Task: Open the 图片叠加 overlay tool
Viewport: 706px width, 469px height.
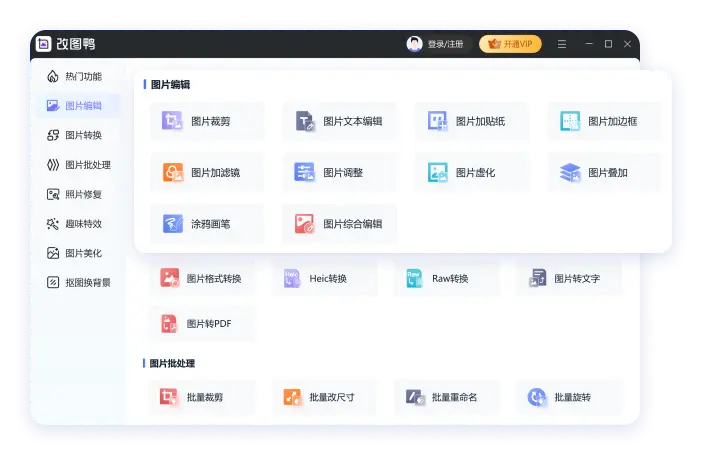Action: coord(570,172)
